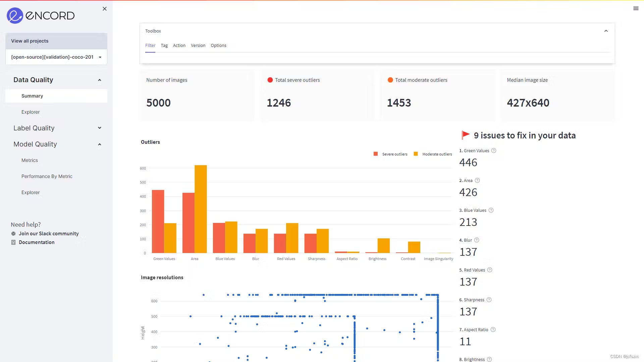Click help icon next to Area issue
This screenshot has height=362, width=644.
477,180
